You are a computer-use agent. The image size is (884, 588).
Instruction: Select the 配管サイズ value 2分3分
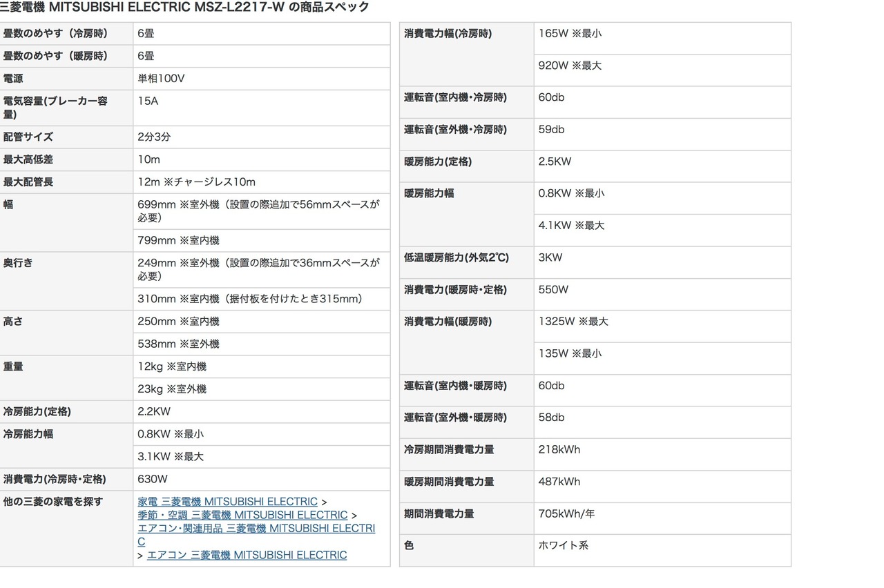click(x=154, y=137)
